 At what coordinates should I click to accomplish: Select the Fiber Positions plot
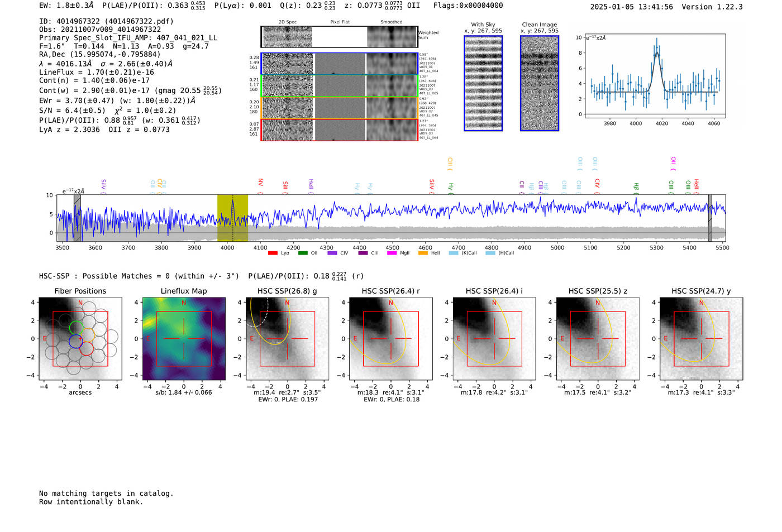tap(80, 339)
